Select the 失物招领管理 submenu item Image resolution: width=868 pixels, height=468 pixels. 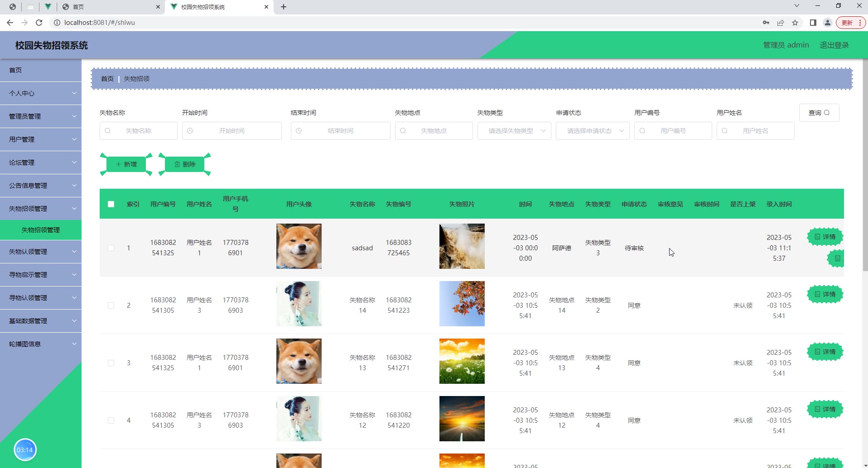[x=41, y=230]
